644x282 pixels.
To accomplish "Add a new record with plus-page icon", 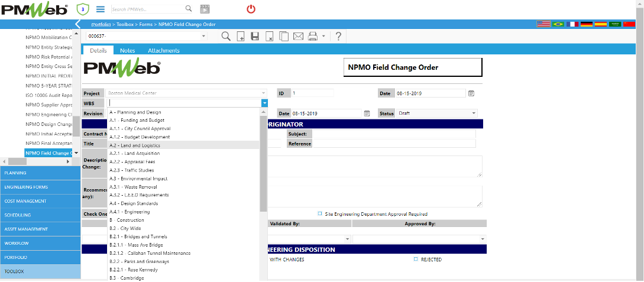I will [241, 36].
